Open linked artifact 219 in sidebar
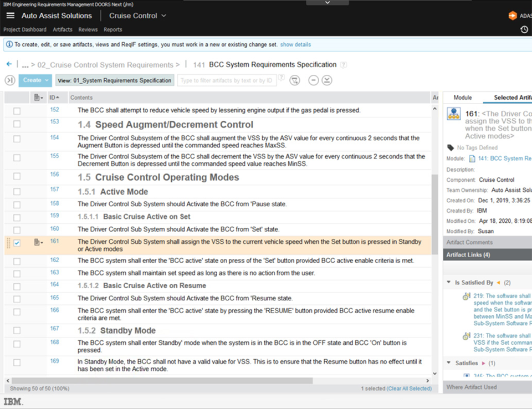 pyautogui.click(x=502, y=309)
